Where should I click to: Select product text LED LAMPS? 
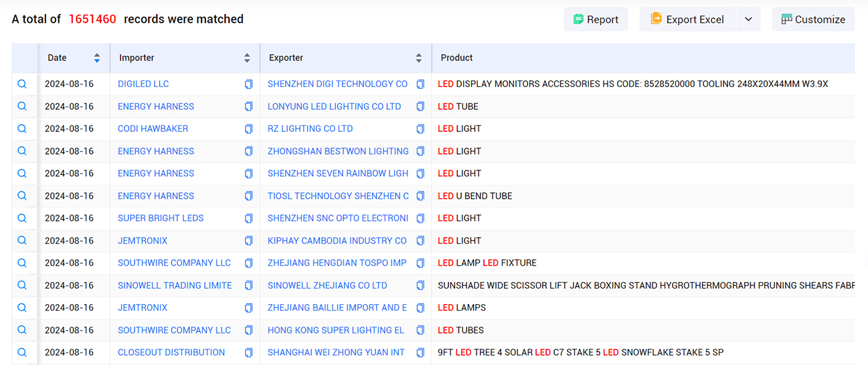coord(462,307)
